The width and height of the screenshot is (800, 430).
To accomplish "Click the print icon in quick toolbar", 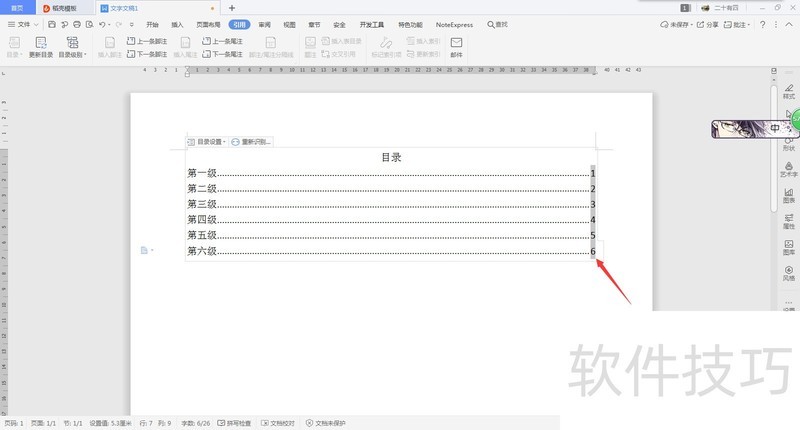I will click(x=77, y=24).
